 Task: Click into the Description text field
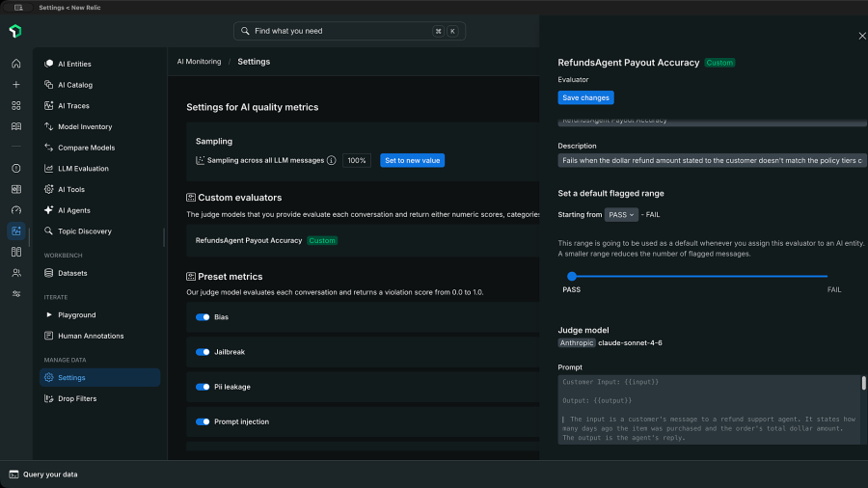coord(712,160)
